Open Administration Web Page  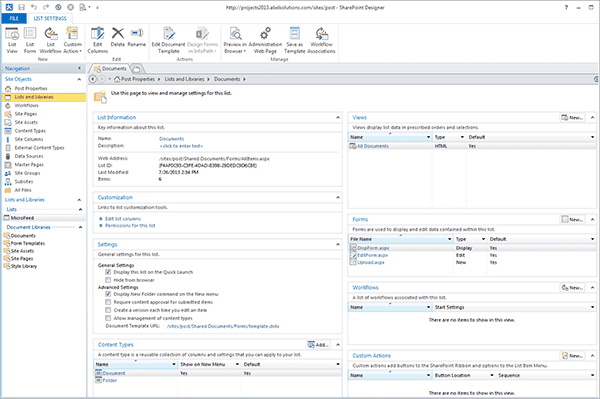pyautogui.click(x=265, y=40)
